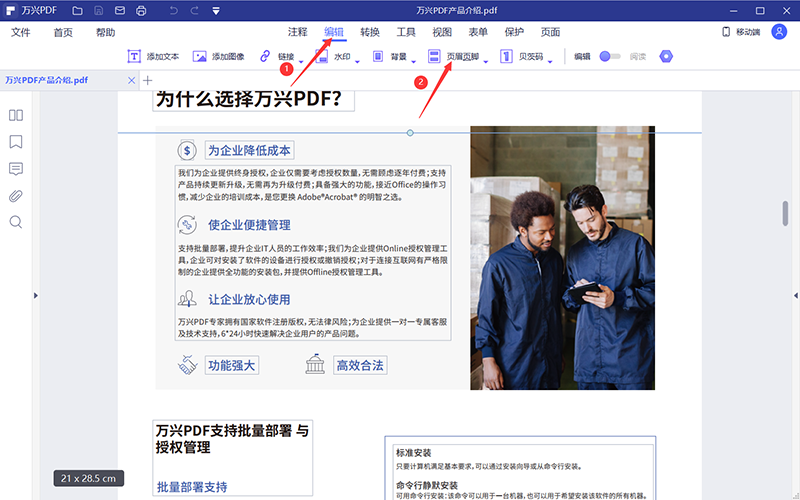
Task: Click the save disk icon in title bar
Action: click(x=98, y=11)
